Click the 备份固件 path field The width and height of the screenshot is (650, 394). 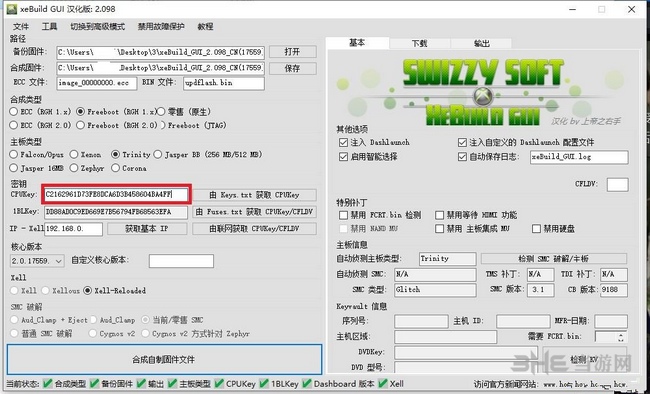[160, 52]
